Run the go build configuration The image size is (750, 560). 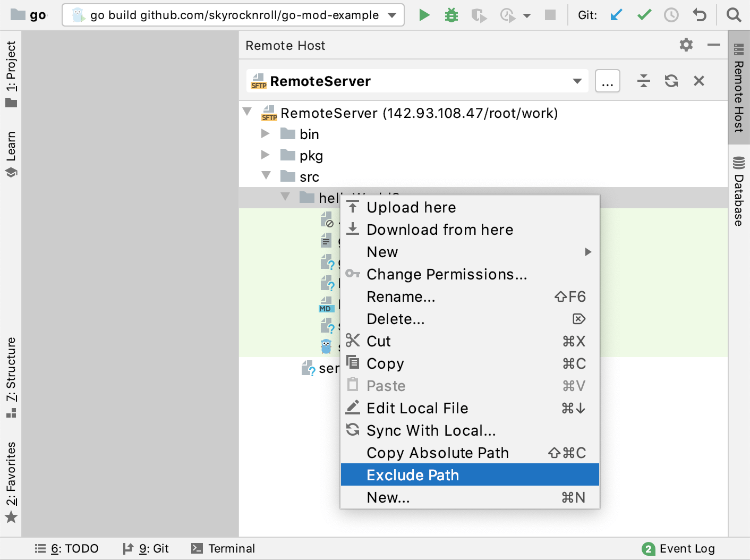[424, 15]
